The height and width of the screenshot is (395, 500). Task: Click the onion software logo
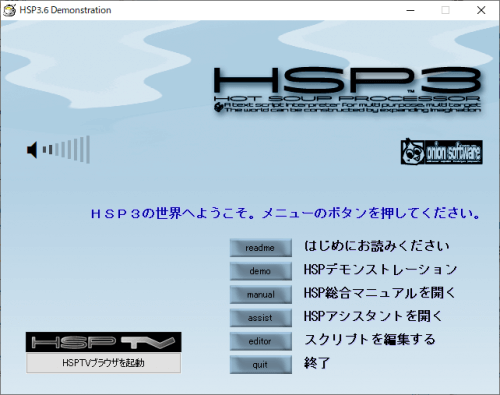[x=441, y=152]
